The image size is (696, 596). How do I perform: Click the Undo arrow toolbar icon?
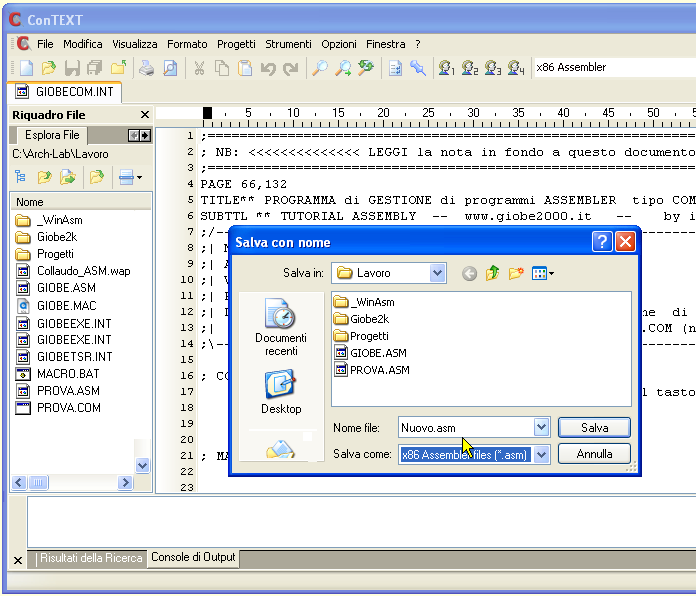[x=268, y=68]
